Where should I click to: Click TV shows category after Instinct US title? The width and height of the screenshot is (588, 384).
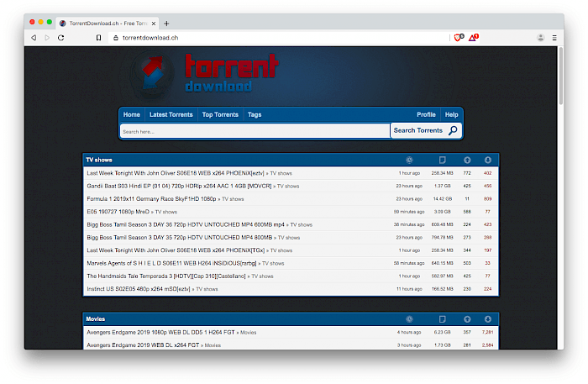[x=207, y=289]
